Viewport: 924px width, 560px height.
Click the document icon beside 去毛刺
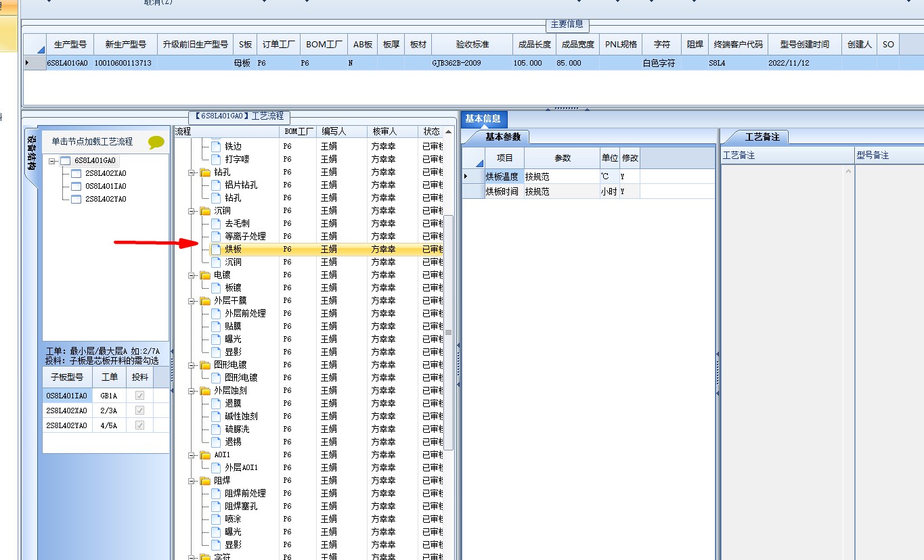[216, 223]
